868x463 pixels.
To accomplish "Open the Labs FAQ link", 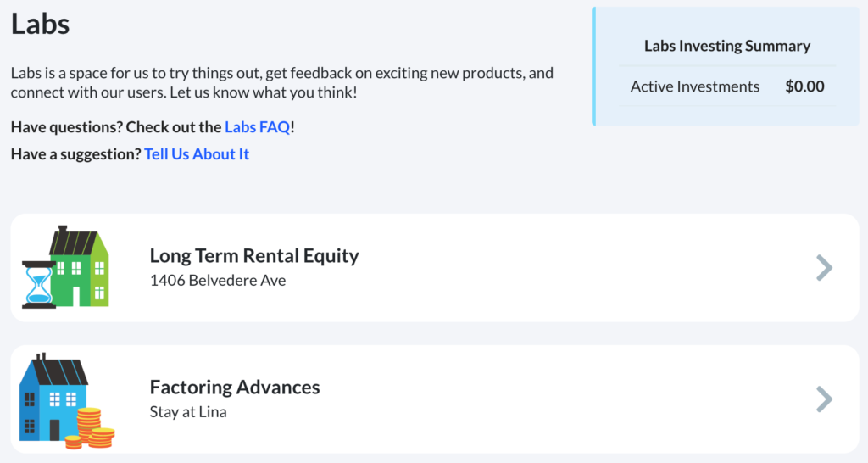I will pos(258,127).
